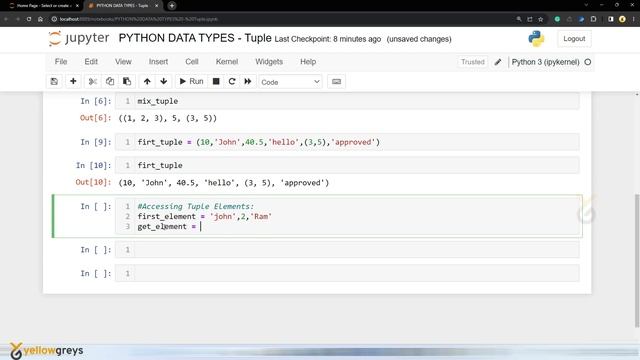Image resolution: width=640 pixels, height=360 pixels.
Task: Restart the kernel icon
Action: click(x=232, y=82)
